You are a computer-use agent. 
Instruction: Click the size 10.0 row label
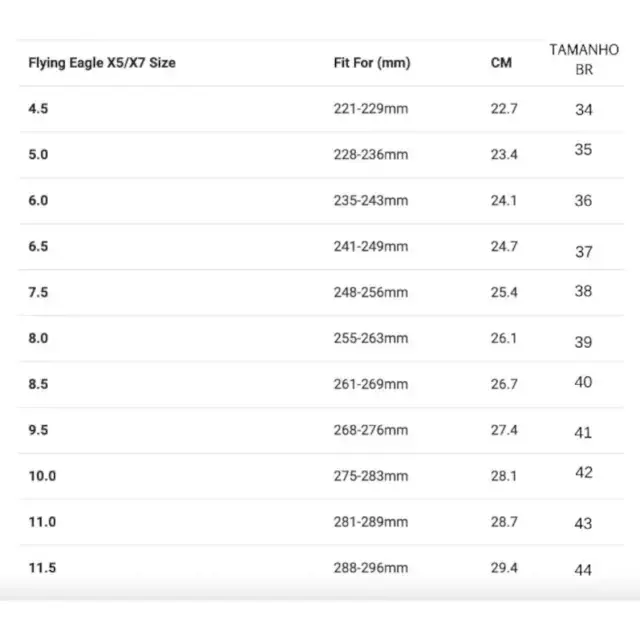tap(42, 476)
